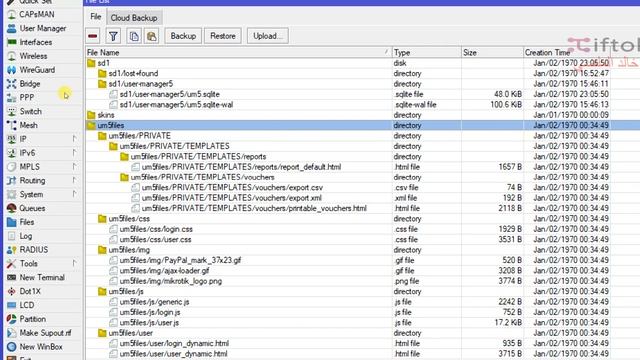
Task: Open RADIUS settings
Action: pos(33,250)
